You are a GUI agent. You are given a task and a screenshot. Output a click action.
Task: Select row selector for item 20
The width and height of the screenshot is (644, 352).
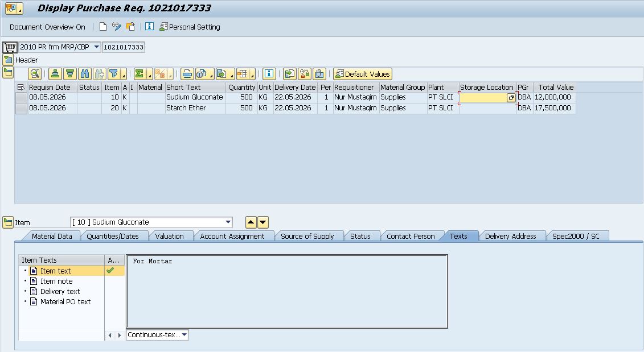click(21, 108)
